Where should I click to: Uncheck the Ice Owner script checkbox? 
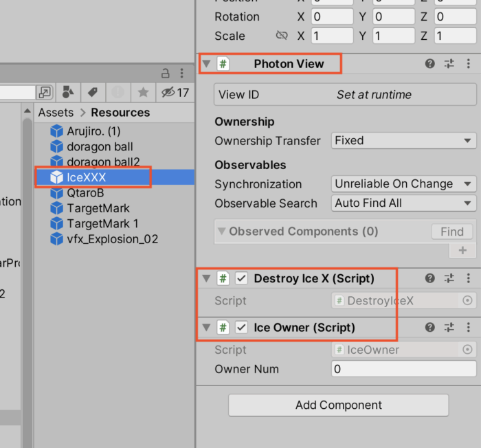241,328
